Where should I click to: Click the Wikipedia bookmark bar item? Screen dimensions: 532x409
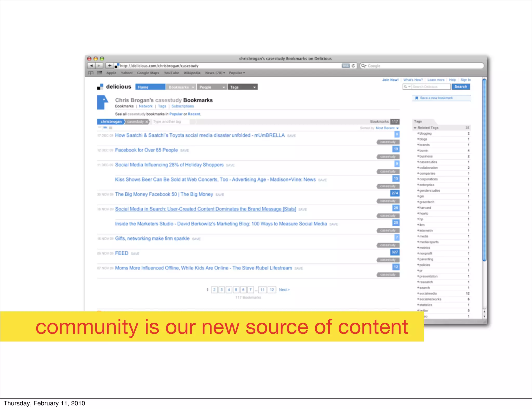[192, 73]
